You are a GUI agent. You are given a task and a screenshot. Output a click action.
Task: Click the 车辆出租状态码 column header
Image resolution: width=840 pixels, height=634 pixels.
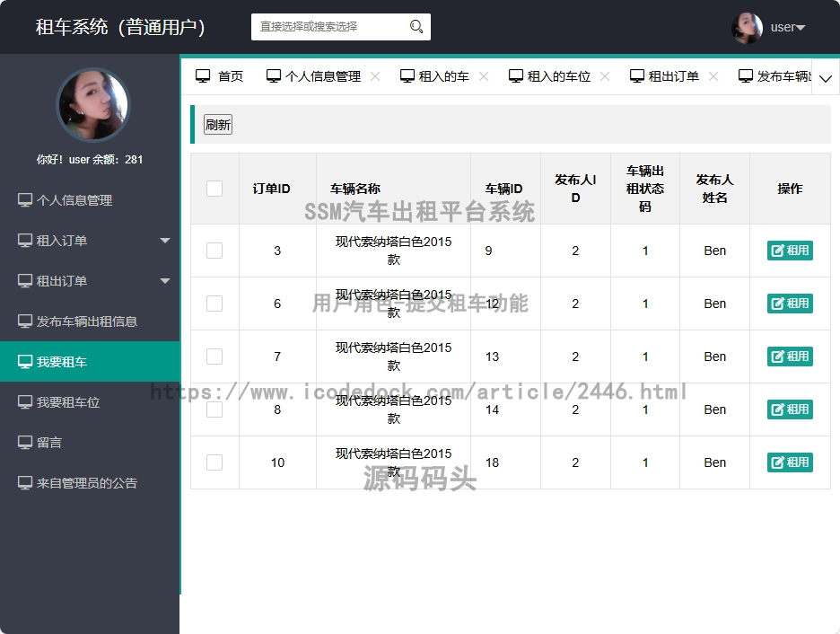tap(645, 189)
